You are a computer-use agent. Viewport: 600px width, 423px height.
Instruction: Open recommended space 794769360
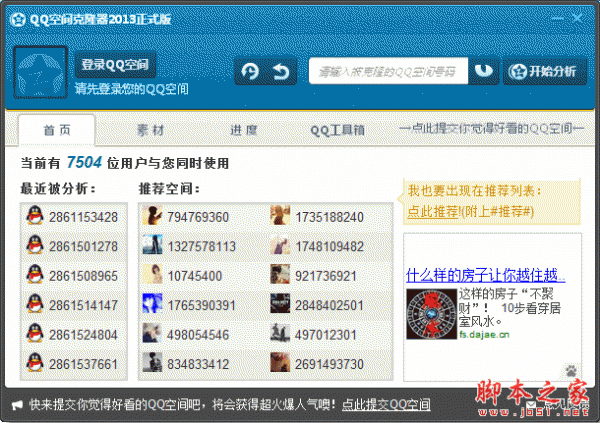198,217
